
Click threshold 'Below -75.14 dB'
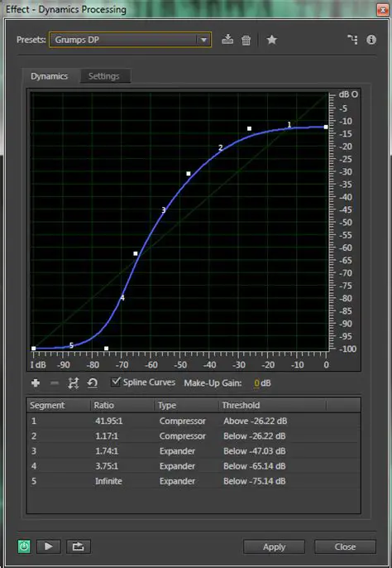[x=255, y=481]
